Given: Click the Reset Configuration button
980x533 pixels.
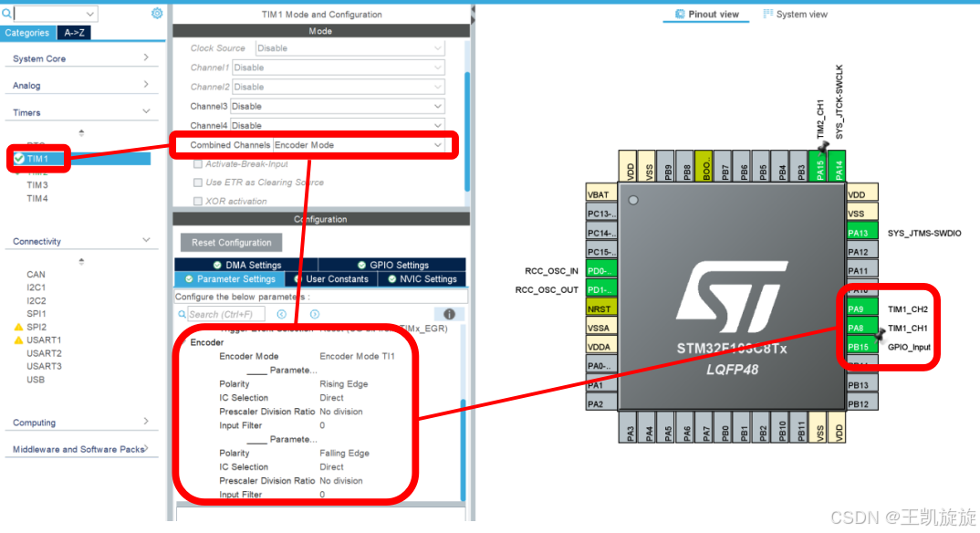Looking at the screenshot, I should pyautogui.click(x=230, y=242).
